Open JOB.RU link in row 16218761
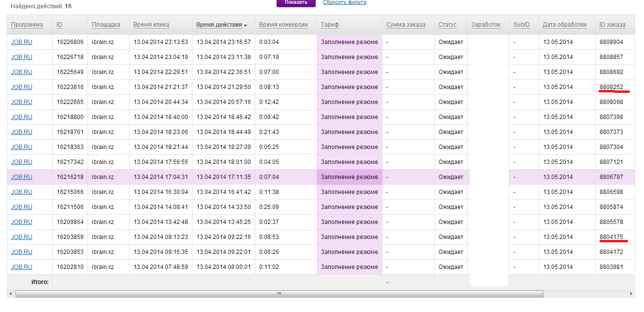This screenshot has height=312, width=644. pyautogui.click(x=22, y=132)
